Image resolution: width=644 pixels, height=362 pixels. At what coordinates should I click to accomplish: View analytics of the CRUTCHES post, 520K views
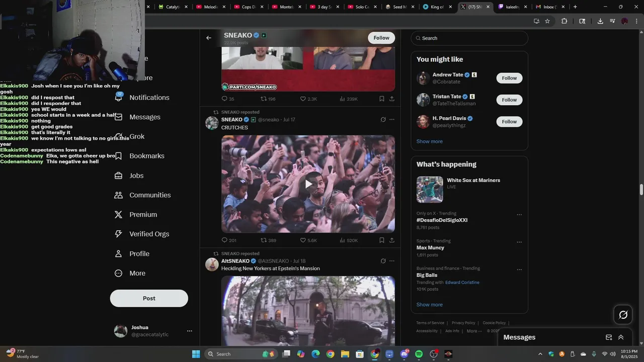tap(349, 240)
